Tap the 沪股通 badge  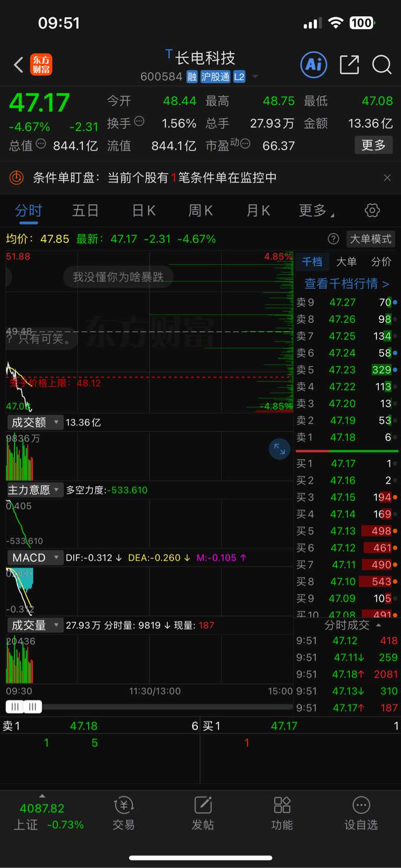[215, 77]
